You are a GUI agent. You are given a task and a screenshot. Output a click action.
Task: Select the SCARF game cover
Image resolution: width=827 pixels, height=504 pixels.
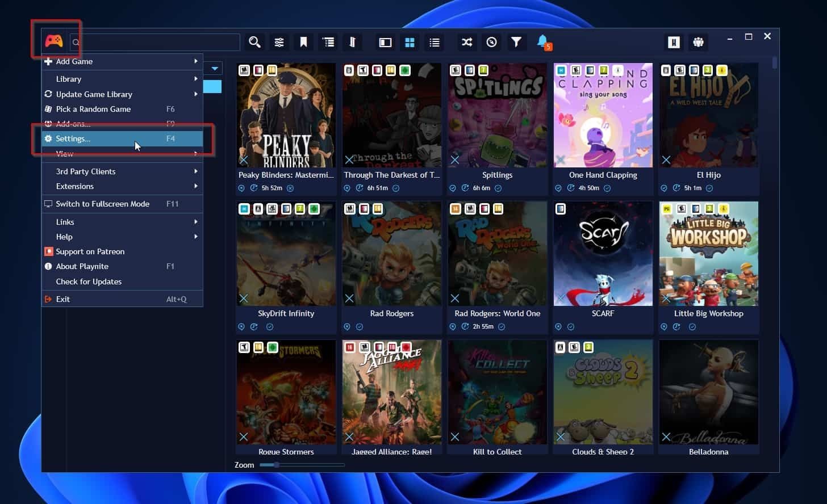603,254
